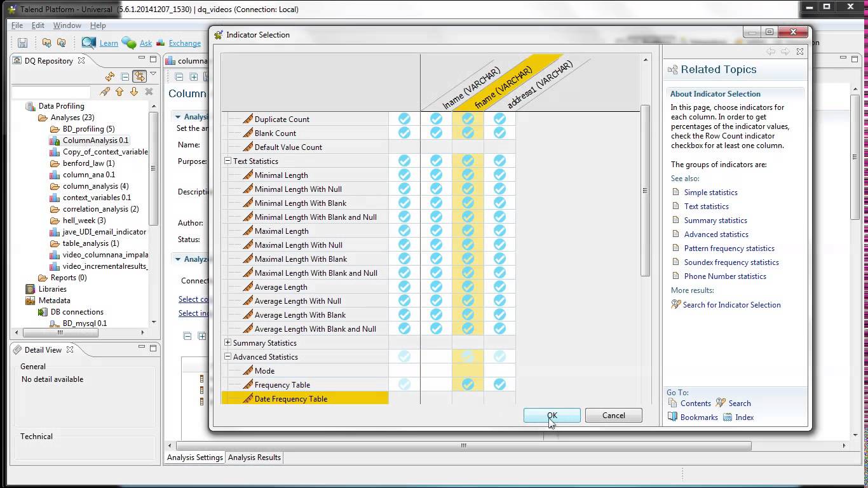Click the down-arrow search navigation icon
Viewport: 868px width, 488px height.
point(134,93)
